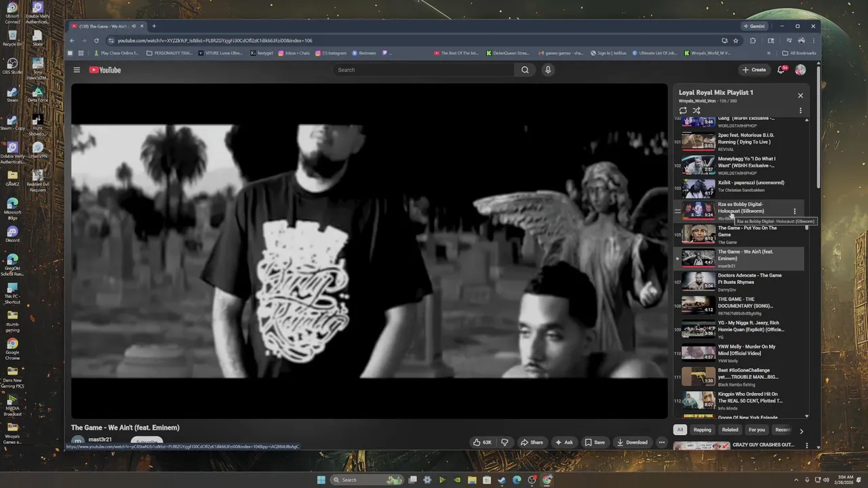Open Steam from taskbar
This screenshot has height=488, width=868.
tap(502, 480)
